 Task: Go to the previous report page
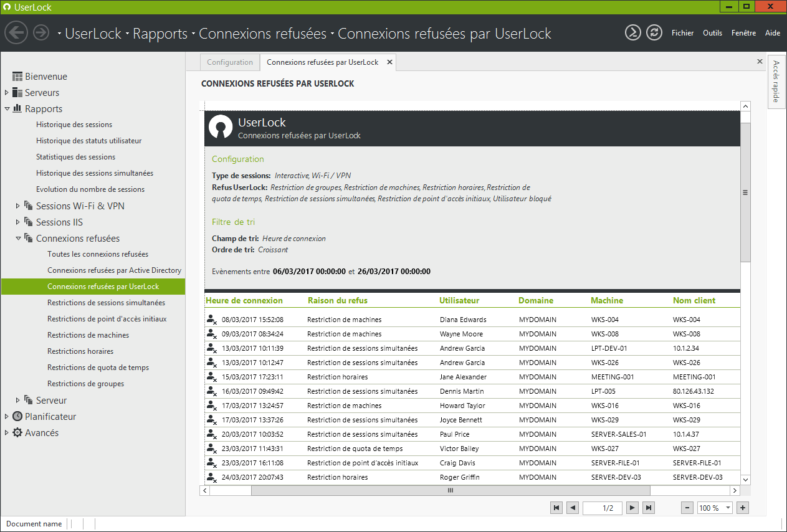[x=573, y=508]
